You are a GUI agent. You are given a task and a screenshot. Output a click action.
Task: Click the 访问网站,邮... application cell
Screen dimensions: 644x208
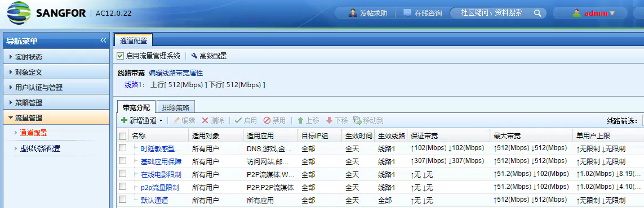coord(270,162)
